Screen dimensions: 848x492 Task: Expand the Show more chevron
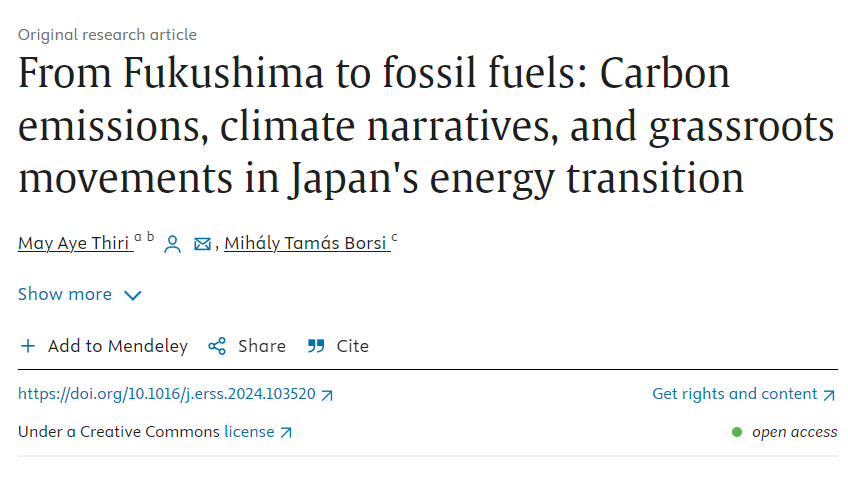[133, 295]
